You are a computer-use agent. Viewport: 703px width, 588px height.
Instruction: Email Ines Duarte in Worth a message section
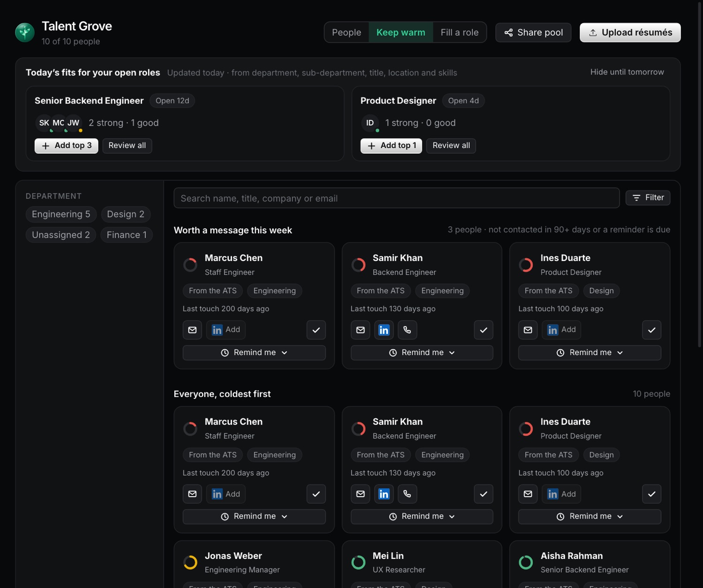[528, 330]
